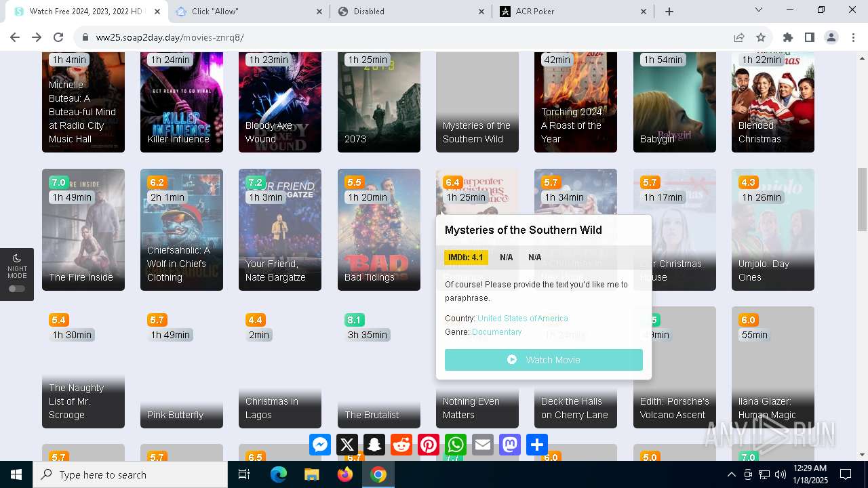Open Pink Butterfly movie card

(x=182, y=367)
